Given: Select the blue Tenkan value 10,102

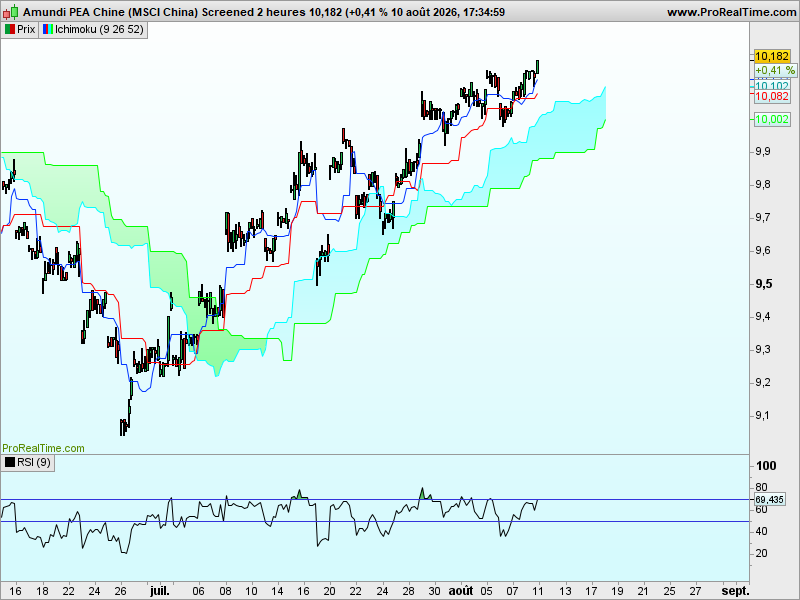Looking at the screenshot, I should 772,85.
